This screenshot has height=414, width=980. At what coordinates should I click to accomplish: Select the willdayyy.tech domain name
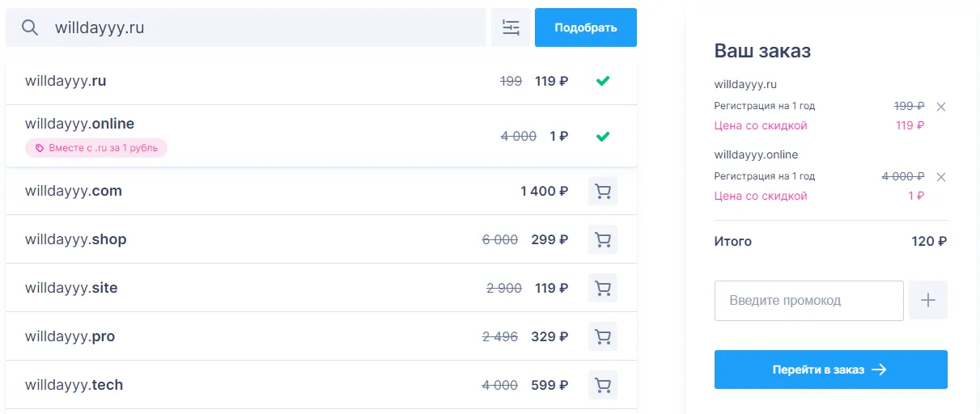click(x=74, y=385)
